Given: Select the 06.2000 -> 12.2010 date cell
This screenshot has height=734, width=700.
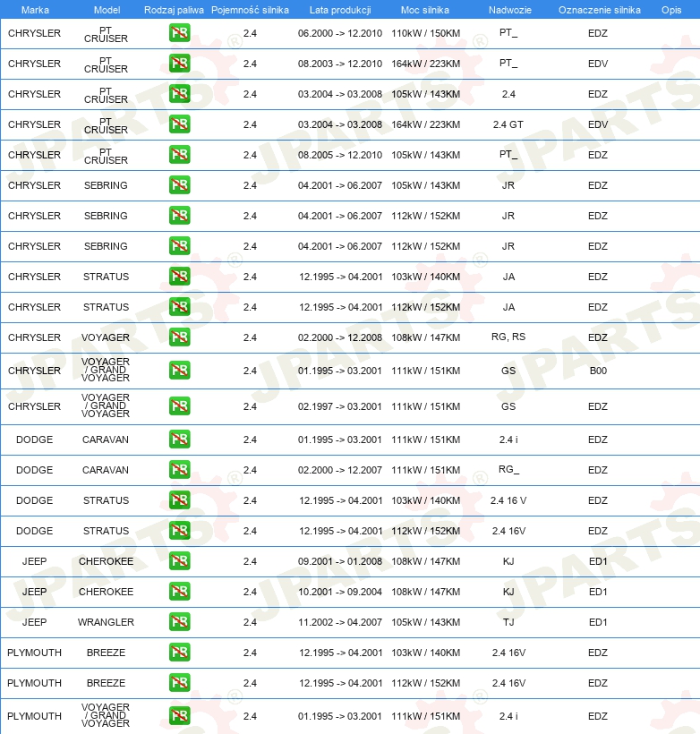Looking at the screenshot, I should 340,33.
